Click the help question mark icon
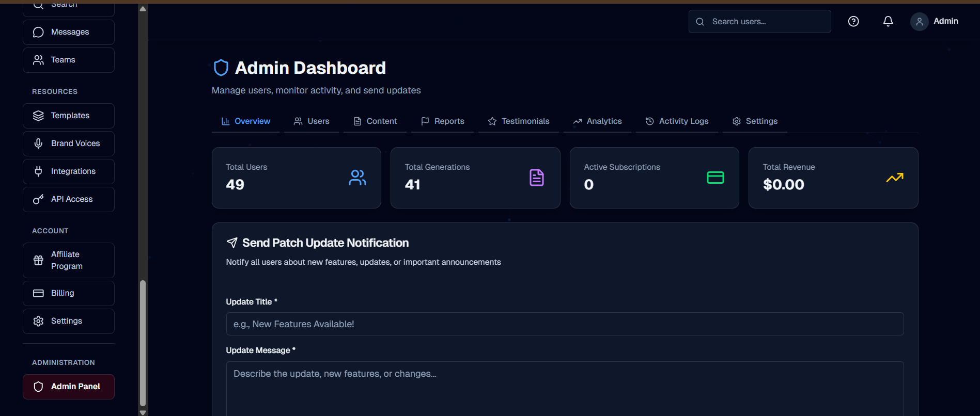The height and width of the screenshot is (416, 980). [853, 21]
